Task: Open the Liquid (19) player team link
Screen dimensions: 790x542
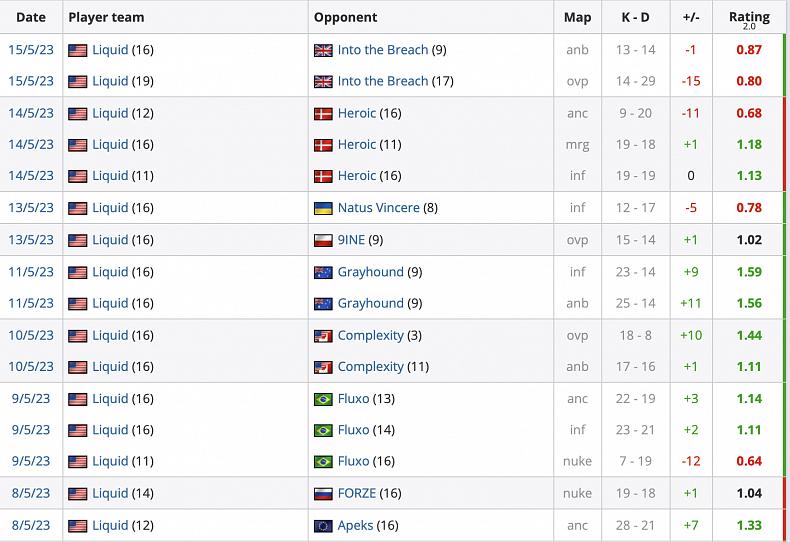Action: pyautogui.click(x=110, y=82)
